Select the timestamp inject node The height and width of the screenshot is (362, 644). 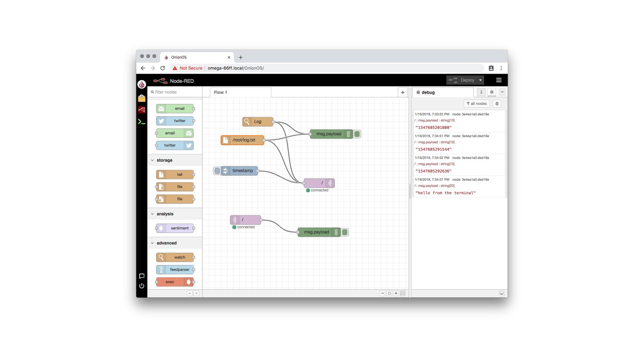[239, 171]
